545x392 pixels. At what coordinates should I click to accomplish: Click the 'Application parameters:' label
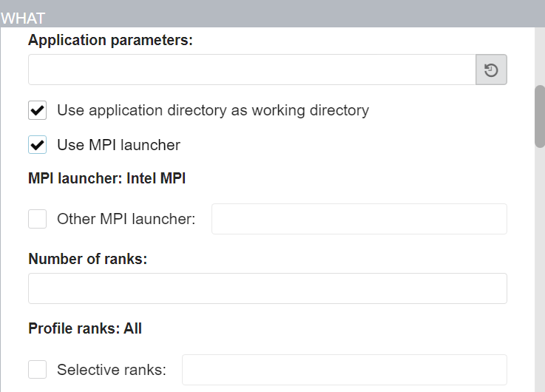110,40
